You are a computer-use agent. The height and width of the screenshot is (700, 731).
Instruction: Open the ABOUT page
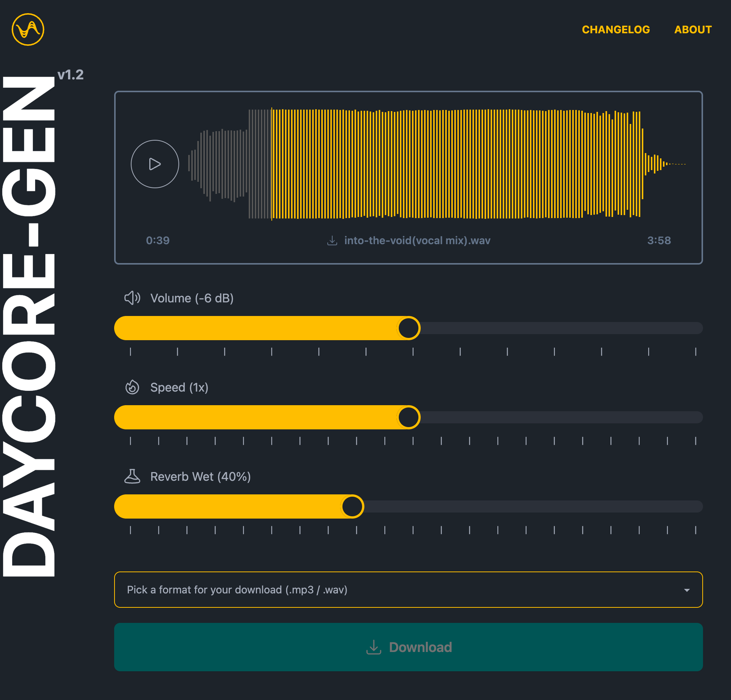click(693, 29)
